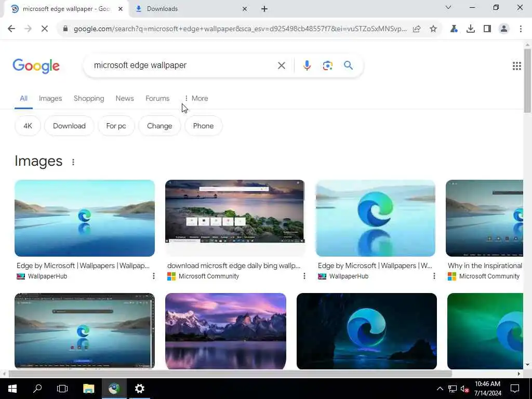
Task: Select the All results tab
Action: 23,98
